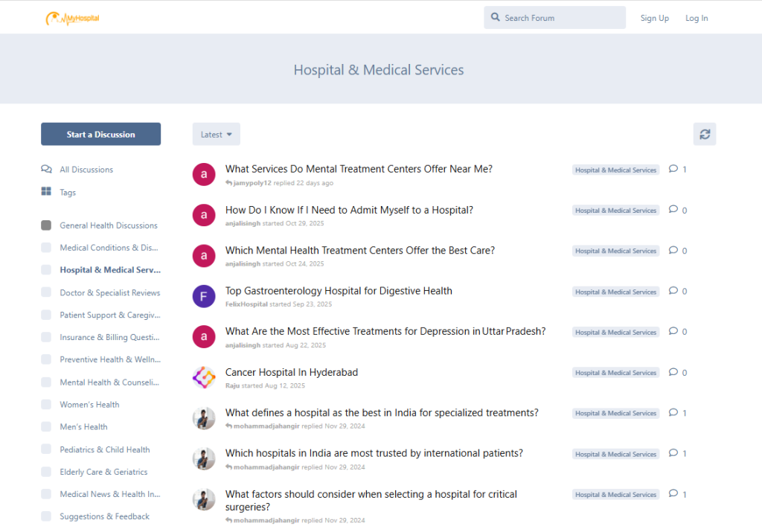Click Raju's colorful avatar icon

tap(204, 377)
